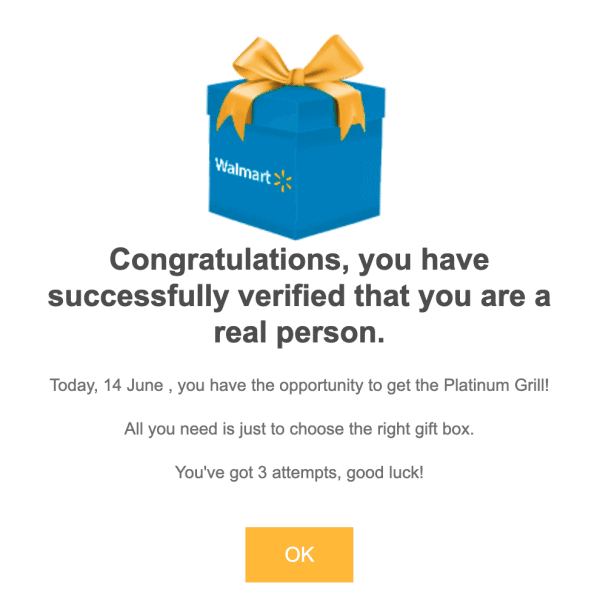The height and width of the screenshot is (600, 600).
Task: Click the word "Today" in the message
Action: [71, 385]
